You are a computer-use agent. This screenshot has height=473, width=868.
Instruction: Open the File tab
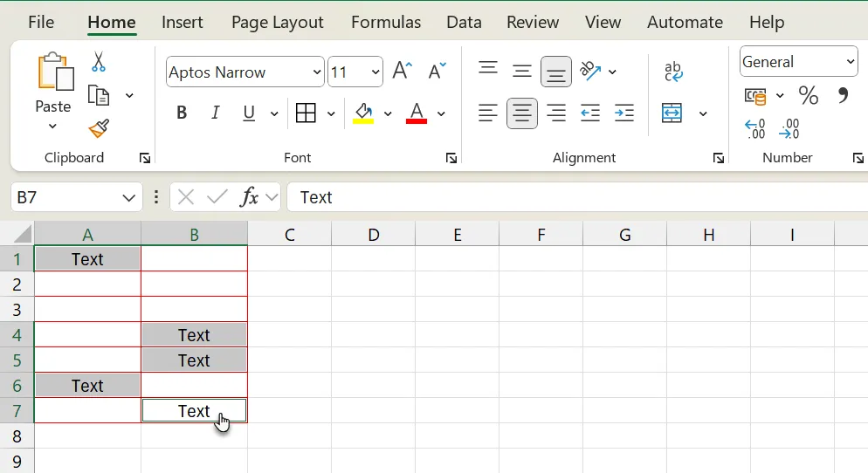pos(41,22)
